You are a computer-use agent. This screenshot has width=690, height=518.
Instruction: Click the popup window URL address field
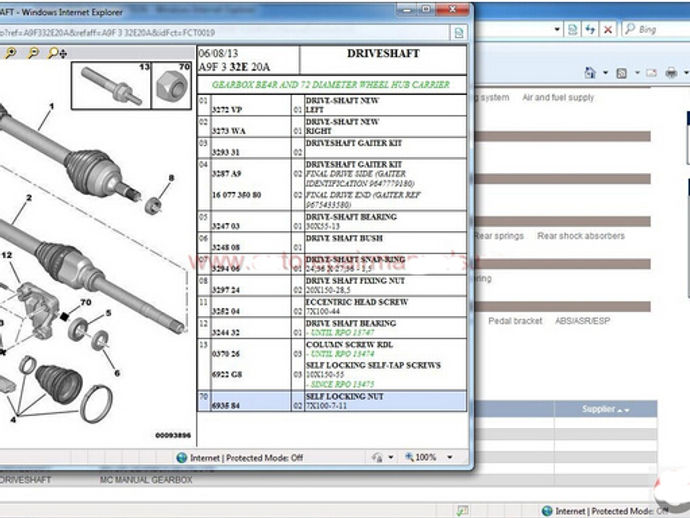point(224,33)
